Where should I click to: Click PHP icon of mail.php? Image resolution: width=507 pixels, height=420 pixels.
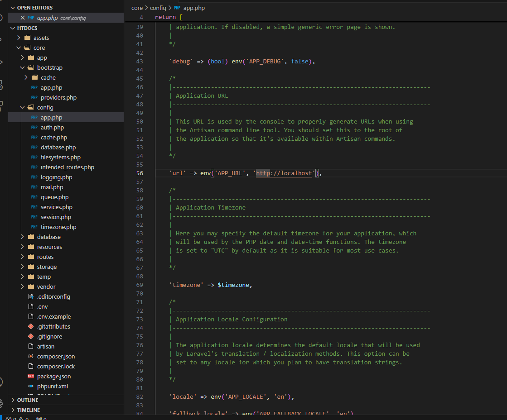coord(34,187)
